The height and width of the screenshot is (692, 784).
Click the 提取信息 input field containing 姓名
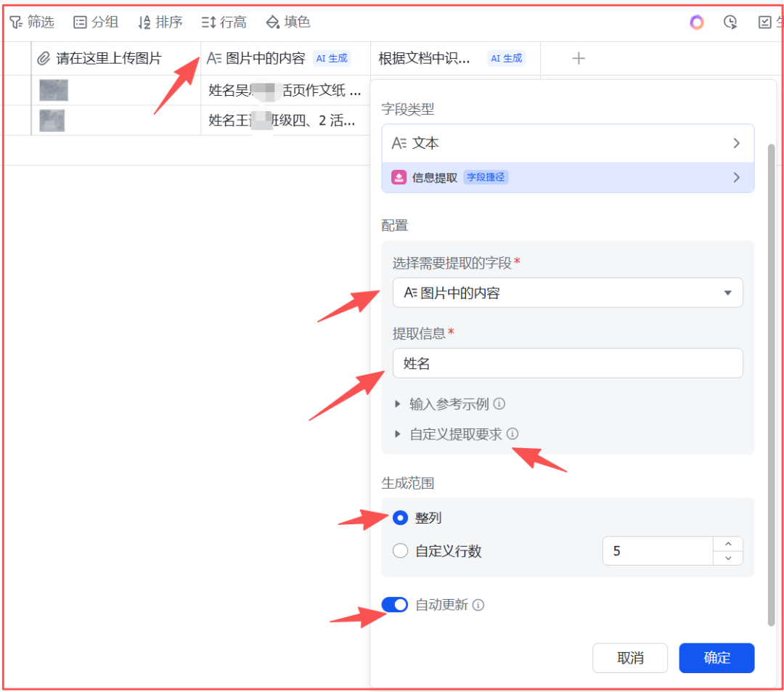[x=568, y=363]
